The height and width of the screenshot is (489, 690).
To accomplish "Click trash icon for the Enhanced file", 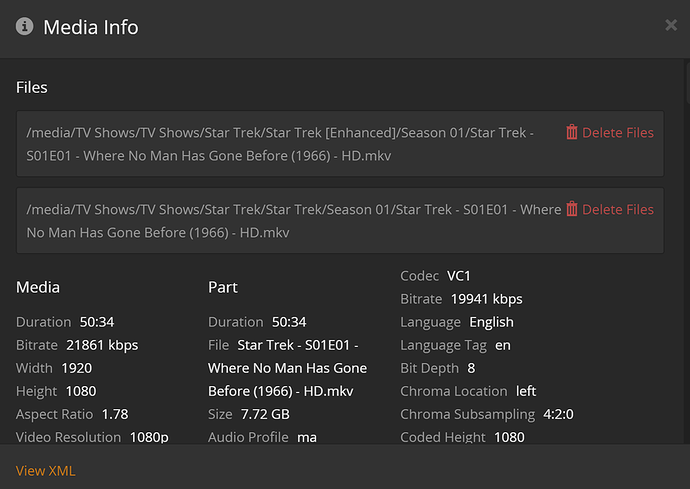I will click(x=572, y=132).
